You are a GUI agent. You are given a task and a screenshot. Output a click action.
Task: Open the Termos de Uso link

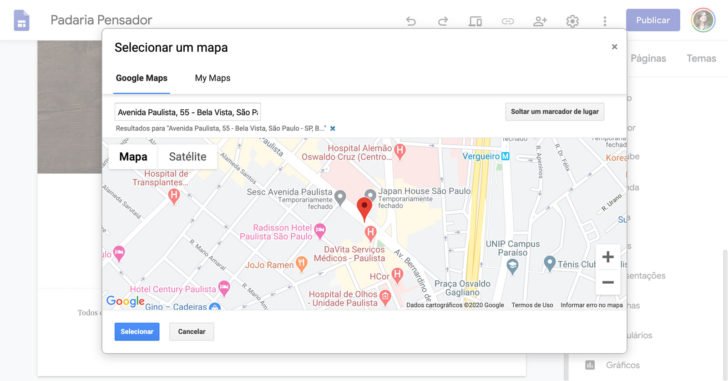coord(532,305)
